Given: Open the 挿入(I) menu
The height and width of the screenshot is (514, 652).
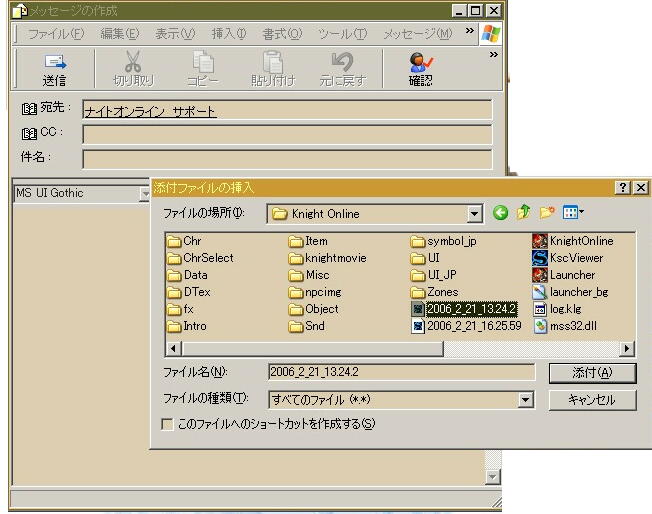Looking at the screenshot, I should pos(229,34).
